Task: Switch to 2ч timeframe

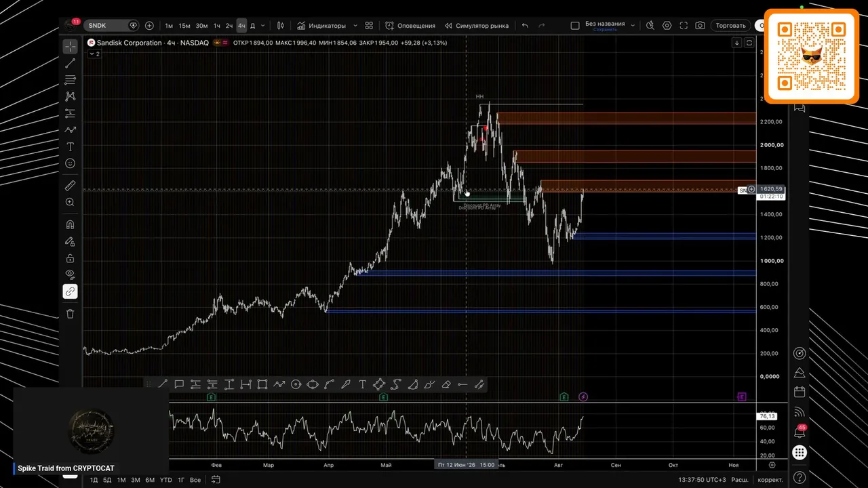Action: (229, 26)
